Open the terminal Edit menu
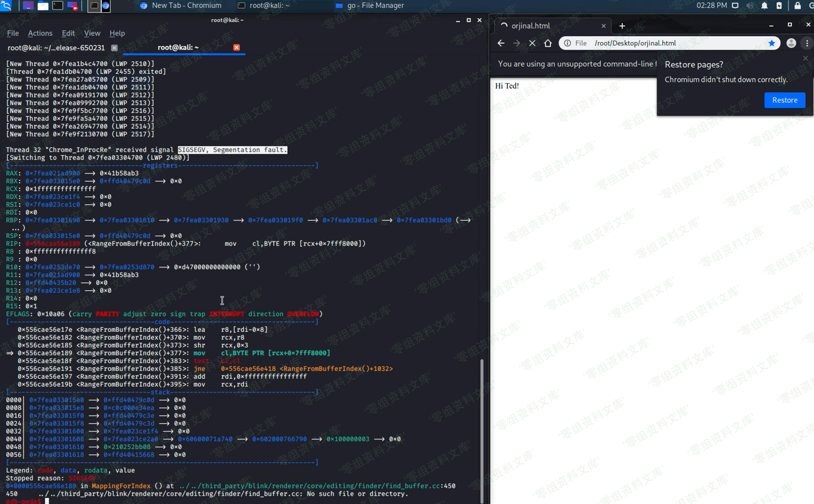 click(x=68, y=33)
